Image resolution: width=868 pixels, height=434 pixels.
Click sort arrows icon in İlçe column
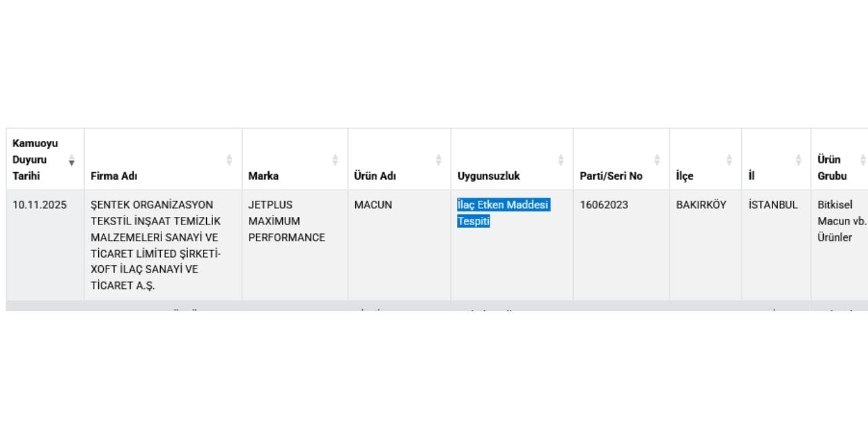click(x=729, y=160)
